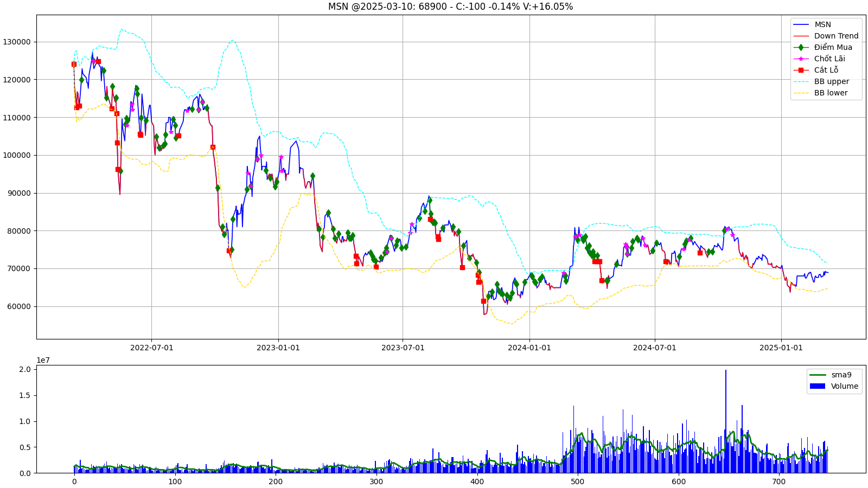Click the 100 index label on volume axis
The width and height of the screenshot is (868, 488).
click(x=175, y=481)
